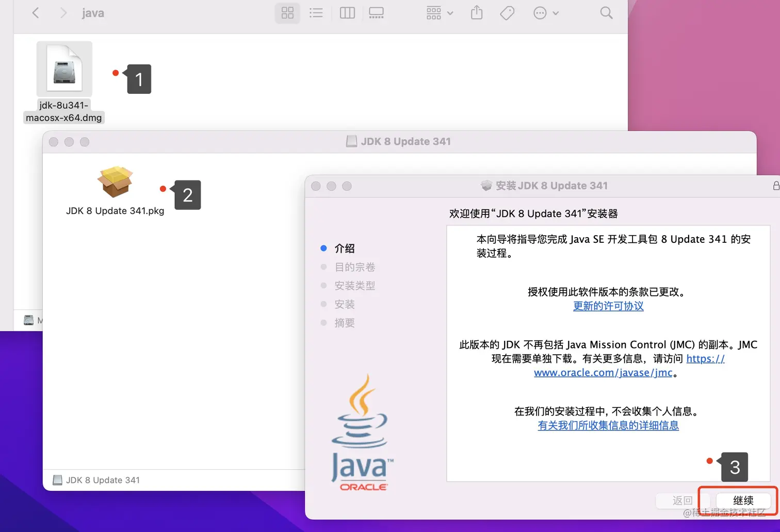Click the jdk-8u341-macosx-x64.dmg file name
The image size is (780, 532).
[64, 111]
